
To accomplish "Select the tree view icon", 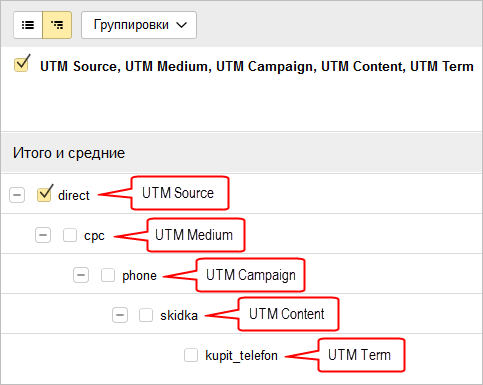I will click(57, 25).
